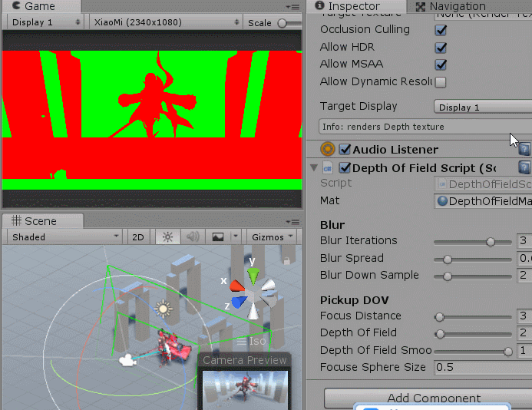Click the Camera Preview thumbnail

coord(245,390)
